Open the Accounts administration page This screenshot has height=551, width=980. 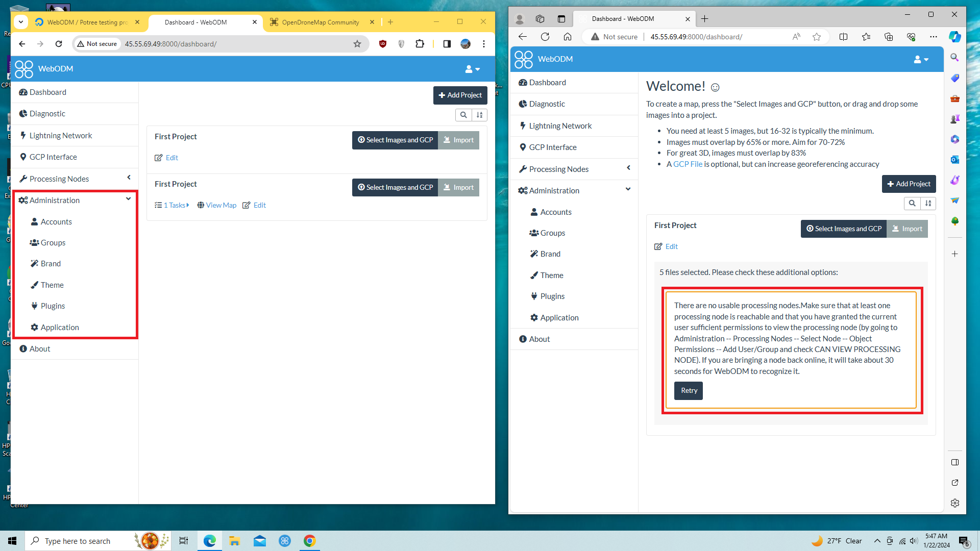(56, 221)
